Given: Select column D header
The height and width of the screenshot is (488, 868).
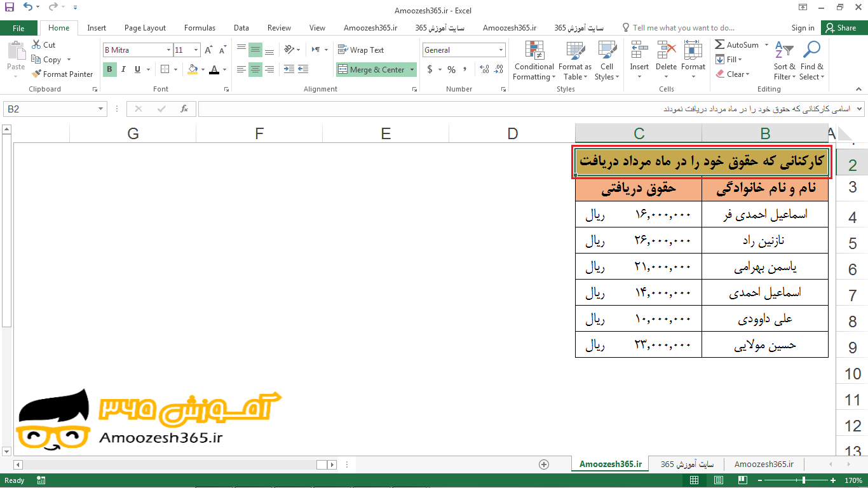Looking at the screenshot, I should (512, 133).
